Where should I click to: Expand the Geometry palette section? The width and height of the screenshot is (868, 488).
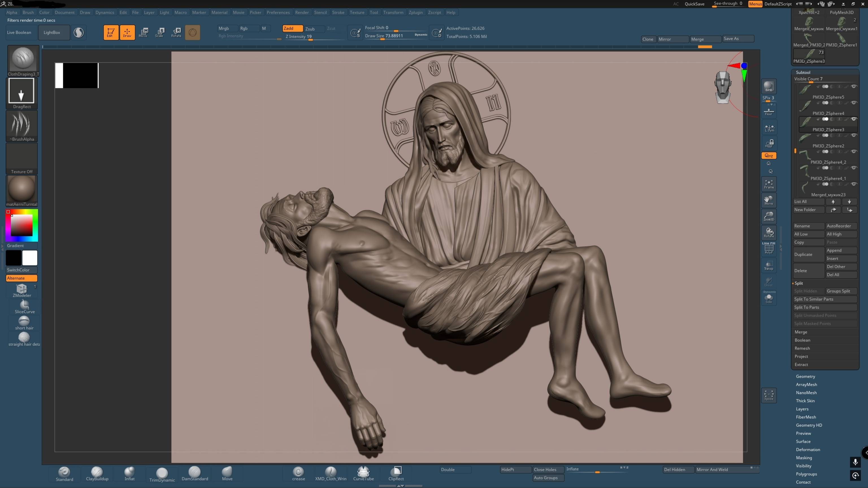click(x=805, y=376)
